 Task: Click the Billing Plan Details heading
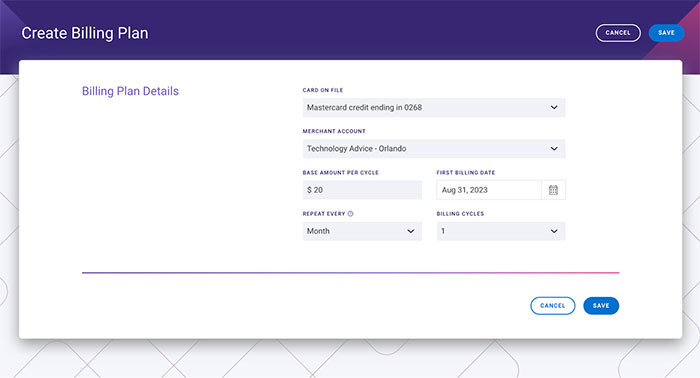click(130, 91)
